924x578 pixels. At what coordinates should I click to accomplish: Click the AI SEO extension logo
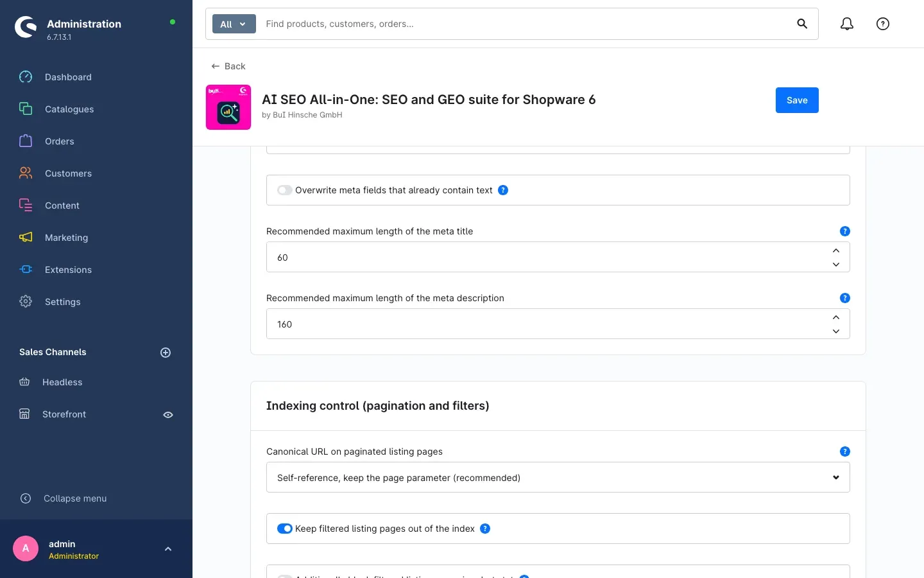228,107
